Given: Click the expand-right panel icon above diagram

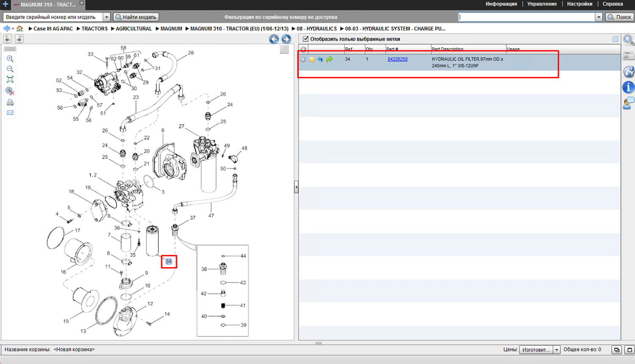Looking at the screenshot, I should [x=19, y=39].
